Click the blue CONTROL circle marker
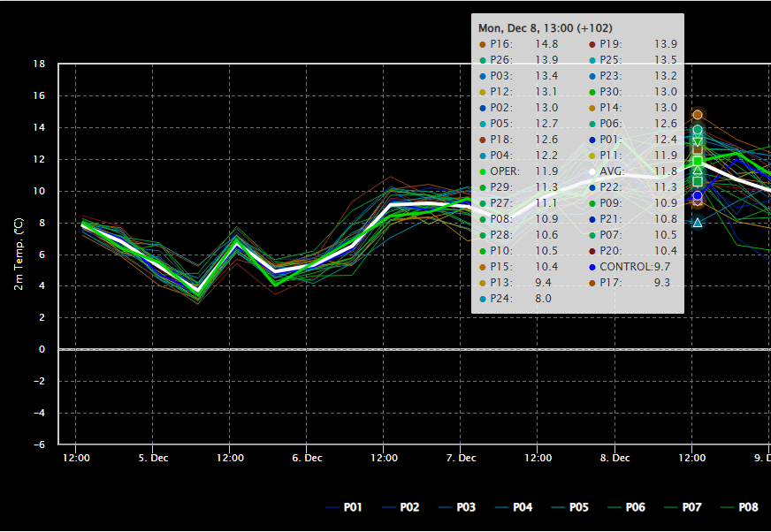The height and width of the screenshot is (532, 771). [698, 195]
